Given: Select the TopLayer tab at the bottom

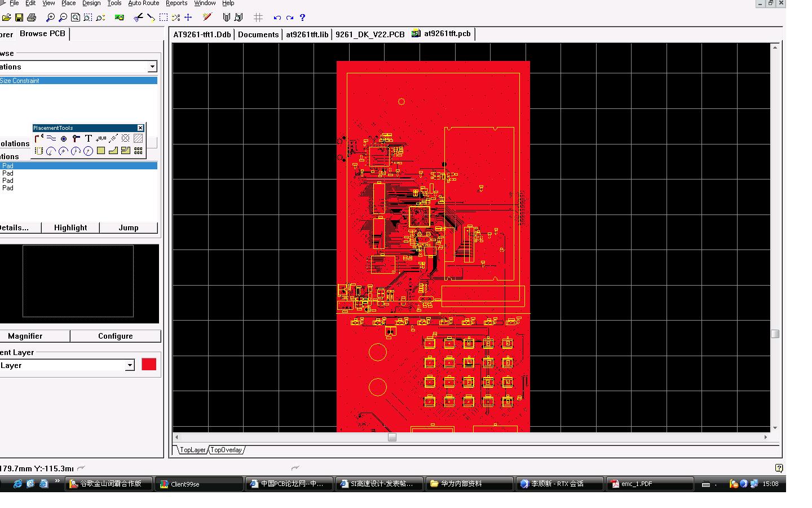Looking at the screenshot, I should (x=192, y=450).
